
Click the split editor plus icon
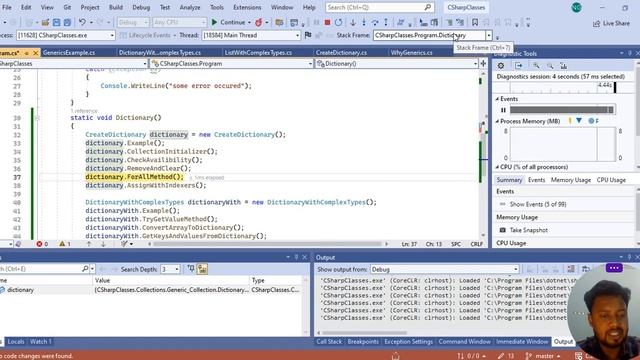click(483, 63)
